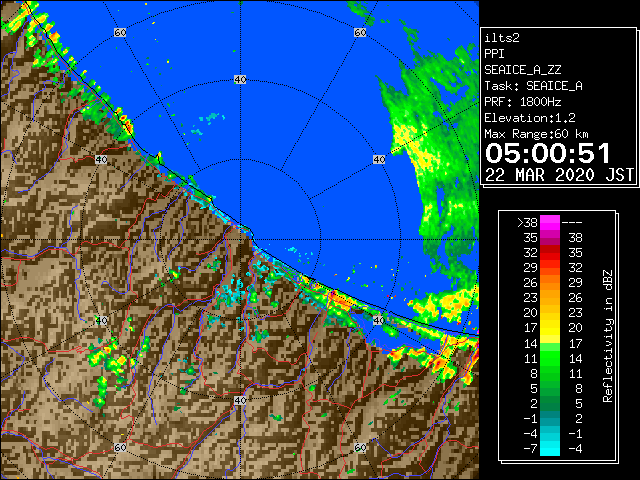Screen dimensions: 640x480
Task: Click the '05:00:51' timestamp
Action: click(547, 153)
